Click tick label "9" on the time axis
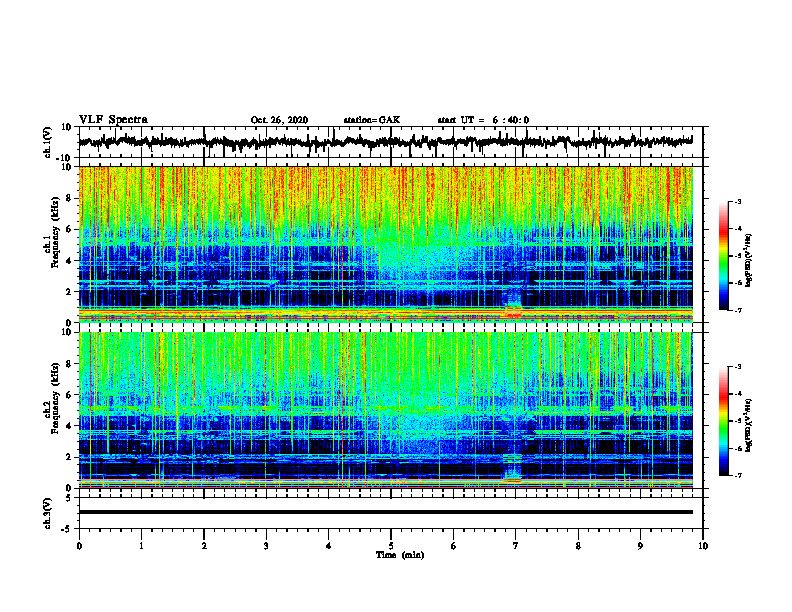Image resolution: width=792 pixels, height=612 pixels. tap(640, 546)
